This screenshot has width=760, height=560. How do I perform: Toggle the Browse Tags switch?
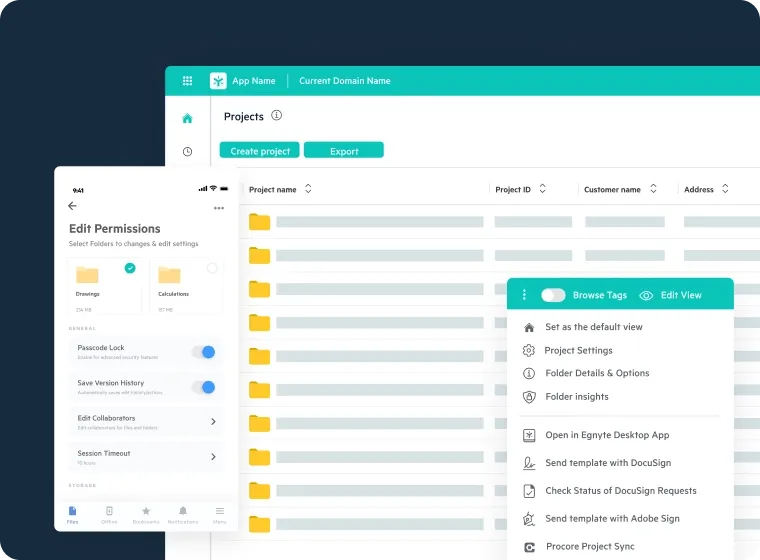click(x=553, y=295)
